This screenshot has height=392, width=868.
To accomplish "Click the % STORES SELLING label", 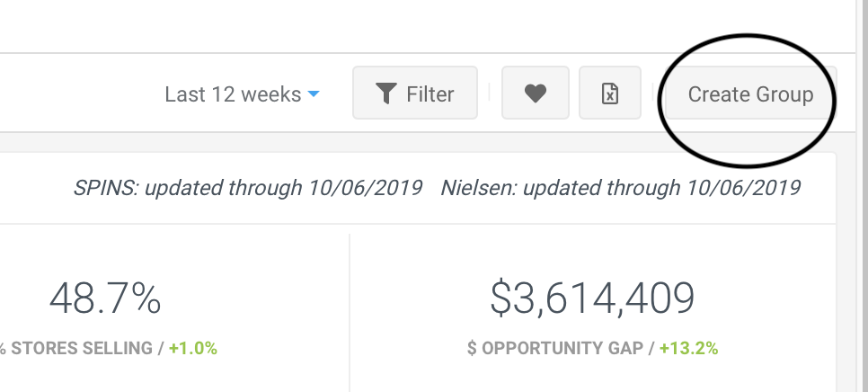I will pos(75,348).
